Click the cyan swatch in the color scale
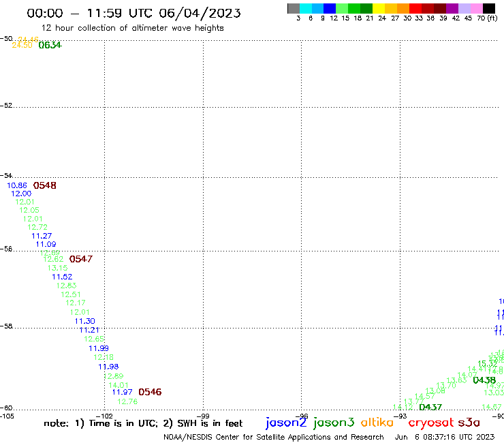The image size is (504, 443). (306, 8)
